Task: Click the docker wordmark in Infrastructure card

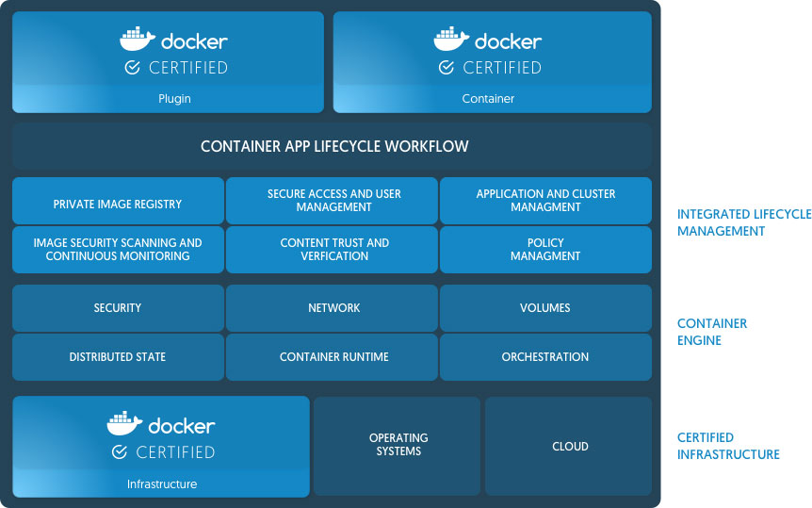Action: (x=181, y=426)
